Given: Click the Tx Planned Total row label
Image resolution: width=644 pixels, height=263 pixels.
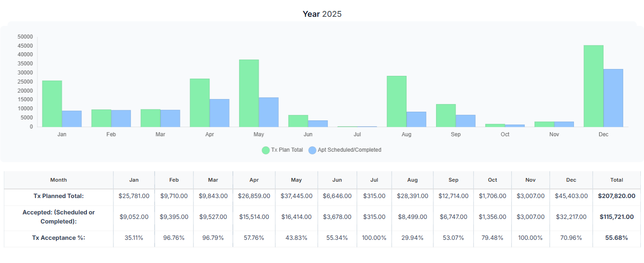Looking at the screenshot, I should (59, 196).
